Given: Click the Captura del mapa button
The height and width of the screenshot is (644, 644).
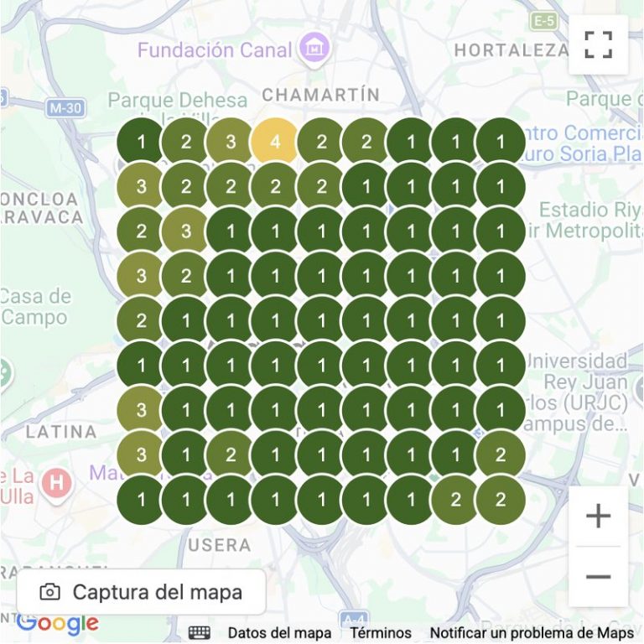Looking at the screenshot, I should (x=141, y=592).
